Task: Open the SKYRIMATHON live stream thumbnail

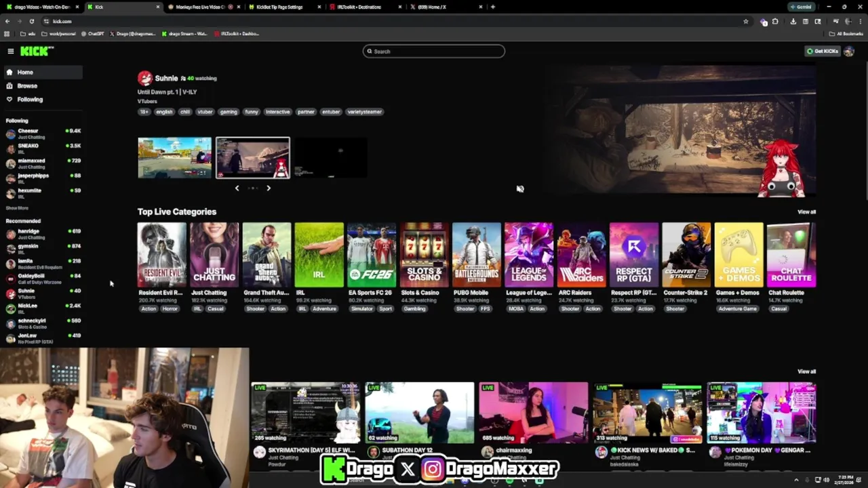Action: pos(306,413)
